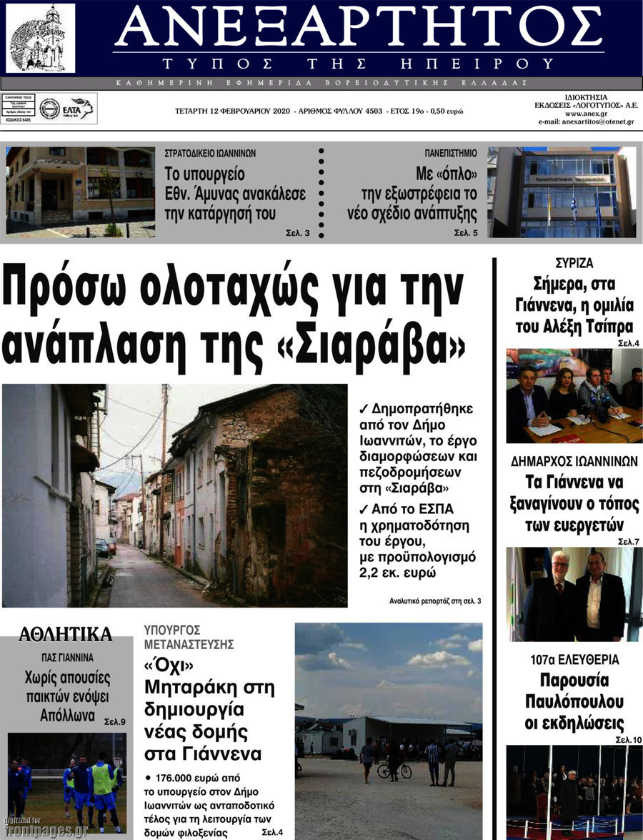Click Σελ.4 under the Τσίπρα headline
The image size is (643, 840).
point(629,343)
